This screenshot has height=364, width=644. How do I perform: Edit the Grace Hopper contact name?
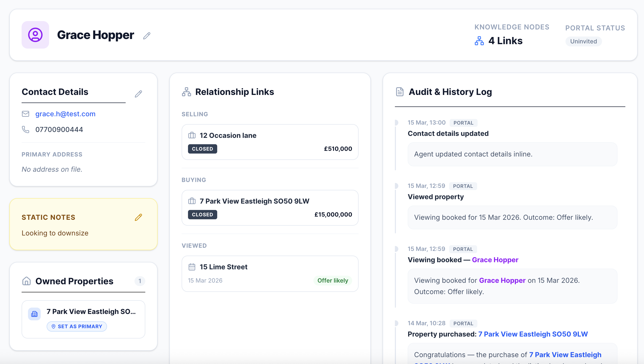147,36
